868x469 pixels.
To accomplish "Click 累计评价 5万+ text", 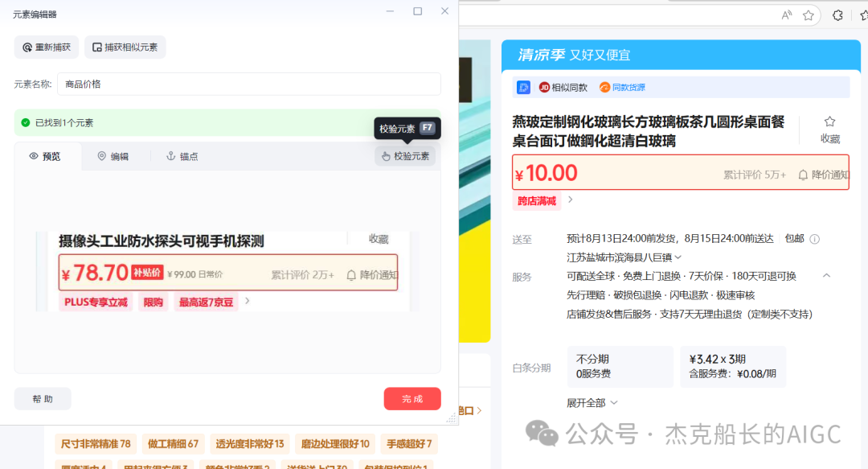I will coord(755,175).
